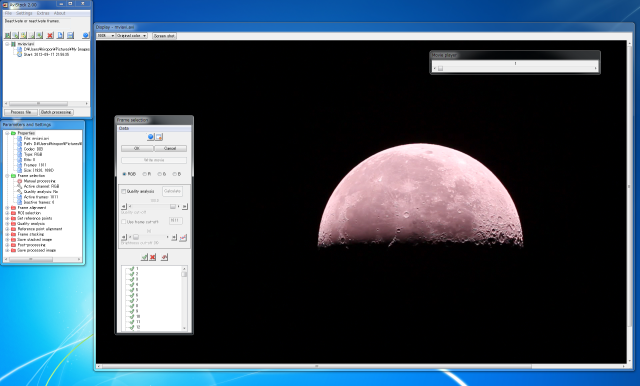Image resolution: width=640 pixels, height=386 pixels.
Task: Click Cancel in Frame selection window
Action: (x=170, y=148)
